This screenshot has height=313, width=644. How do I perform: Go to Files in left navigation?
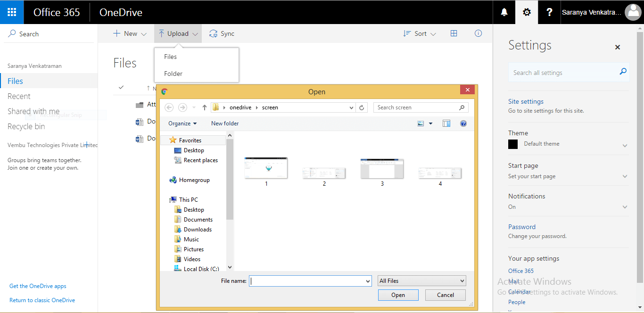(49, 81)
